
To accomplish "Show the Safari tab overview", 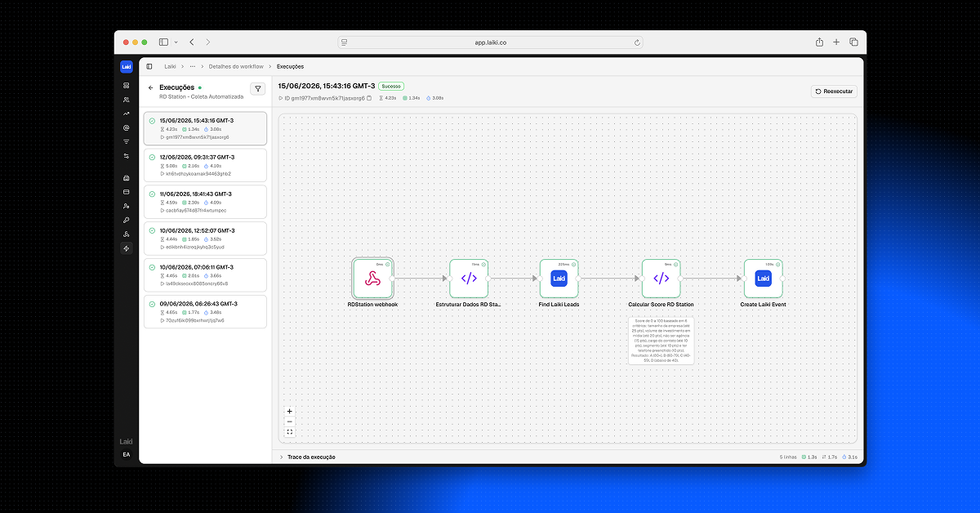I will [x=853, y=42].
